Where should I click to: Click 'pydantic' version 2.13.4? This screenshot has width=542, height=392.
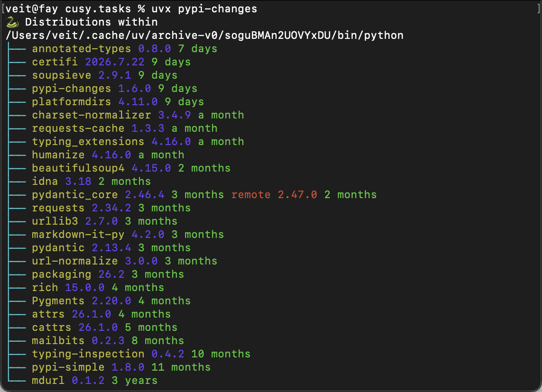tap(112, 247)
